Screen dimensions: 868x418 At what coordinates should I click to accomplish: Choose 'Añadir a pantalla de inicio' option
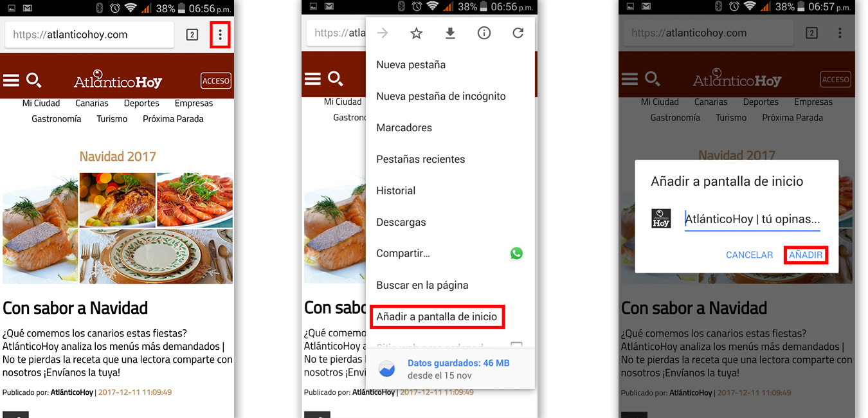pos(437,317)
